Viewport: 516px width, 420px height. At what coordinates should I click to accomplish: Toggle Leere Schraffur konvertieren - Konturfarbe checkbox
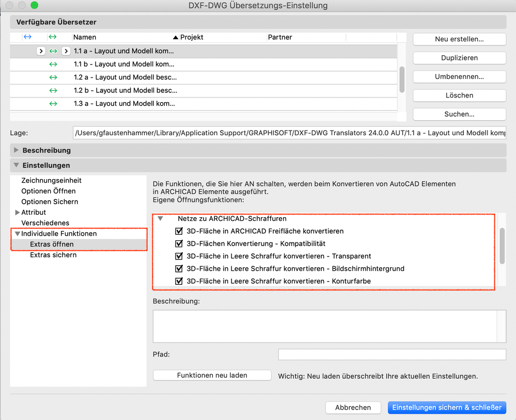(x=179, y=281)
